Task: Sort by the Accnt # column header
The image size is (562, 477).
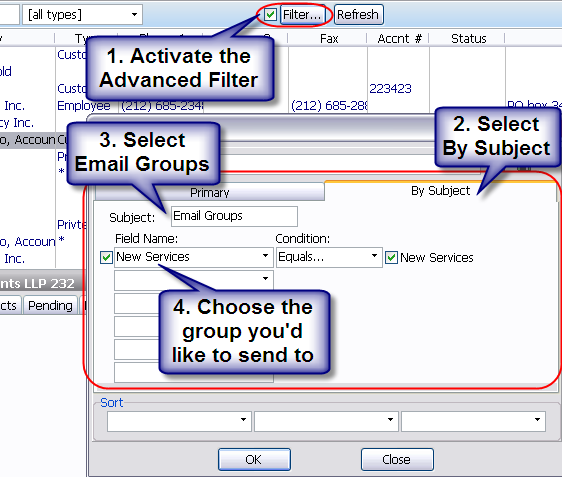Action: pos(399,38)
